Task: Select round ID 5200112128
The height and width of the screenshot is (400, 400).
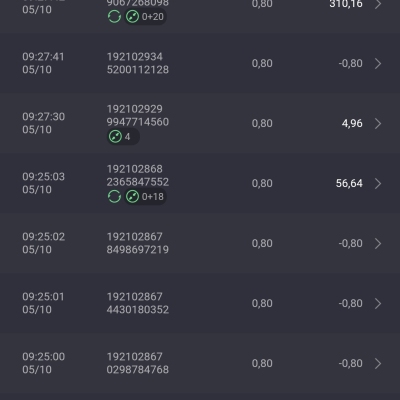Action: click(138, 70)
